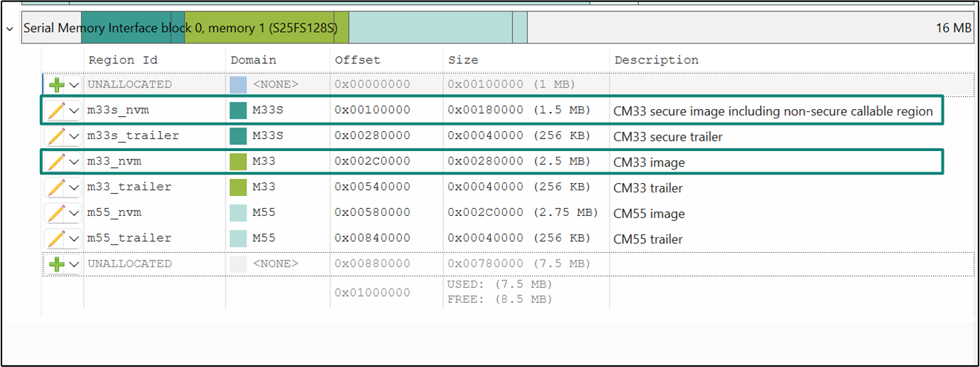980x367 pixels.
Task: Edit m55_nvm region using pencil icon
Action: [x=56, y=213]
